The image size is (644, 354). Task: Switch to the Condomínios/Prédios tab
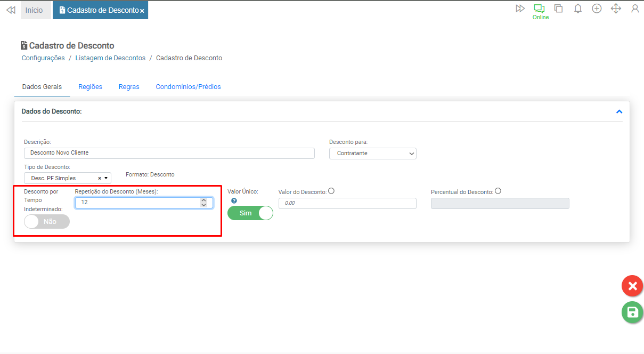tap(188, 87)
